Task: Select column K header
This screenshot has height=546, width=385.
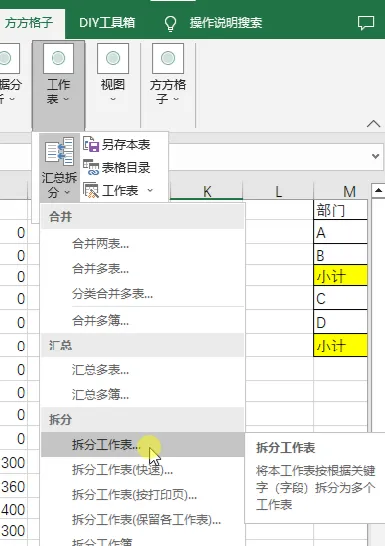Action: coord(207,191)
